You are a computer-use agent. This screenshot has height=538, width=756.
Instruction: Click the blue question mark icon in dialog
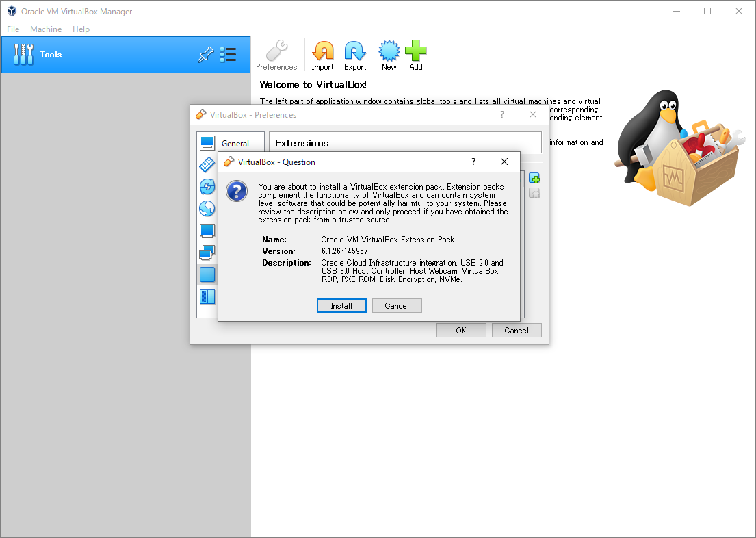(x=237, y=192)
